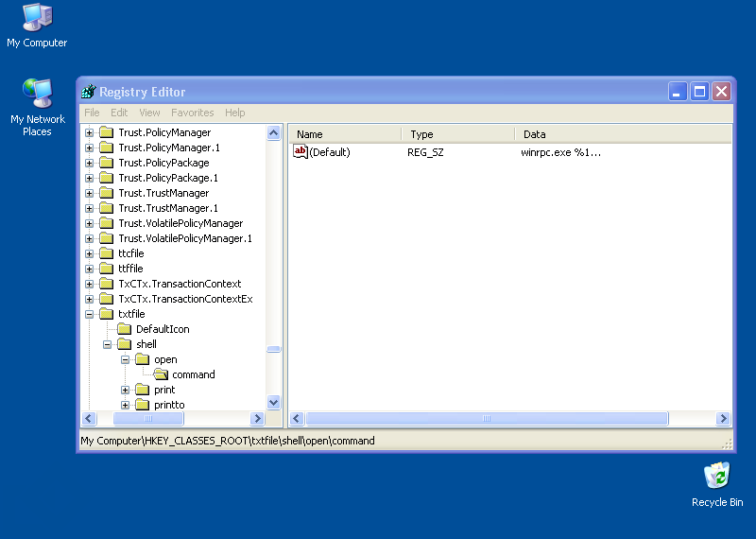Sort values by Data column header
The image size is (756, 539).
pos(623,134)
